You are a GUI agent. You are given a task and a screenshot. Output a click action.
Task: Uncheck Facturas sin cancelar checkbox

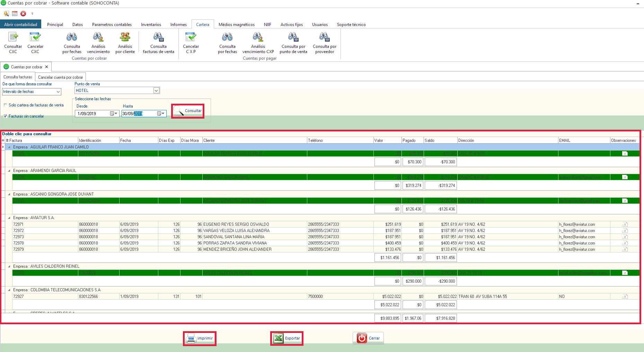coord(6,116)
